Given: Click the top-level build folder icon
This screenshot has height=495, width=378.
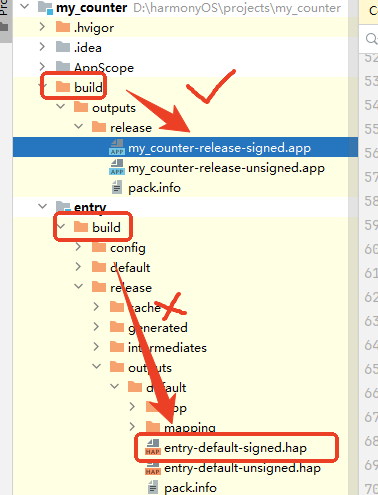Looking at the screenshot, I should (x=63, y=87).
